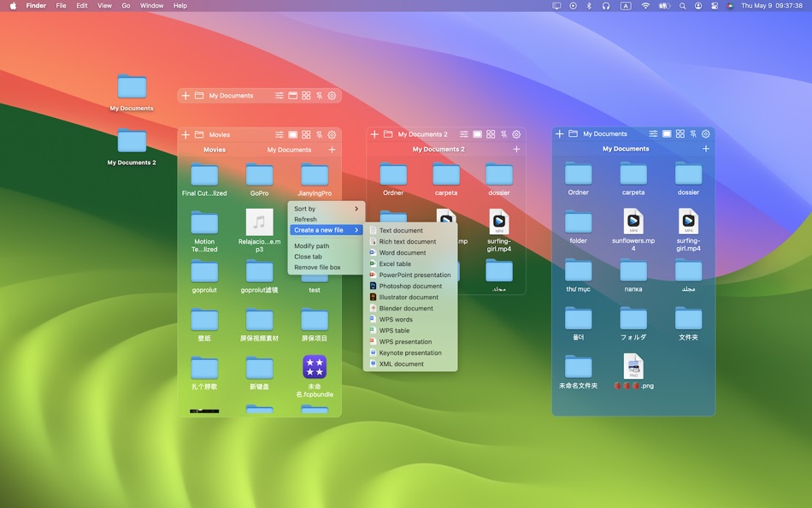Image resolution: width=812 pixels, height=508 pixels.
Task: Create a new Excel table
Action: [x=410, y=264]
